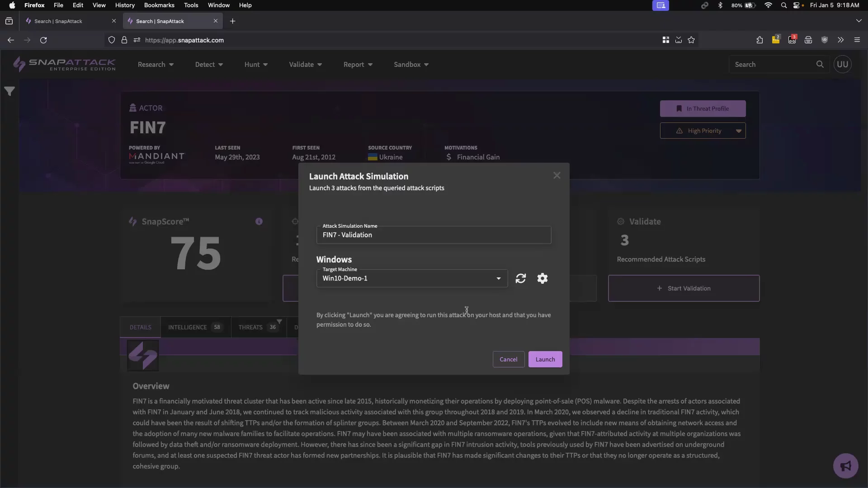Viewport: 868px width, 488px height.
Task: Expand the Validate navigation menu
Action: click(305, 65)
